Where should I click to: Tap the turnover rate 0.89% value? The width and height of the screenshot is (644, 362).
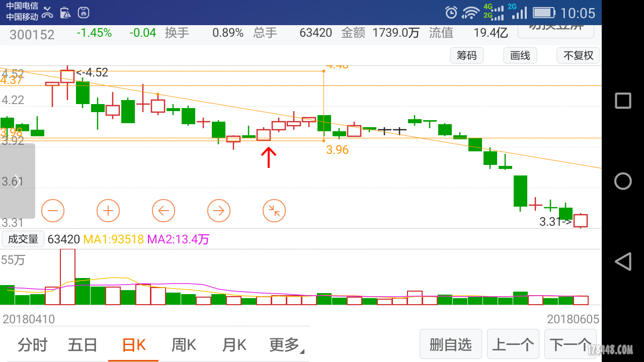(x=228, y=33)
